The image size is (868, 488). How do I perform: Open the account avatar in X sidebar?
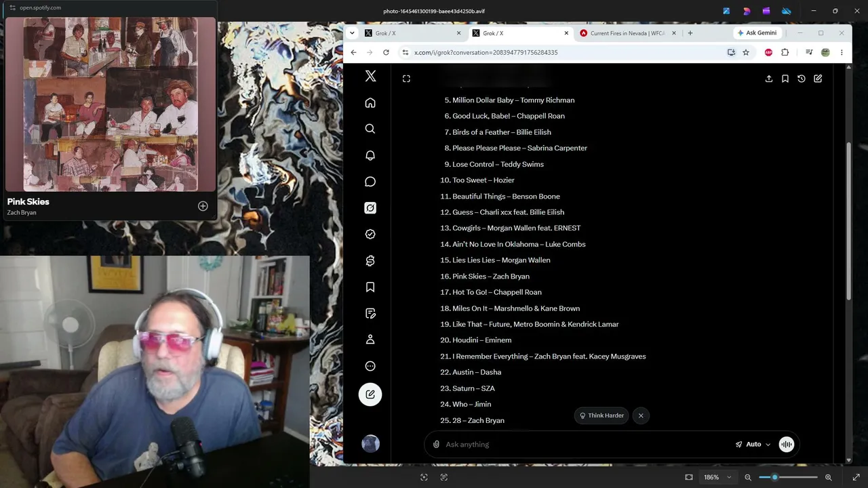pos(370,444)
